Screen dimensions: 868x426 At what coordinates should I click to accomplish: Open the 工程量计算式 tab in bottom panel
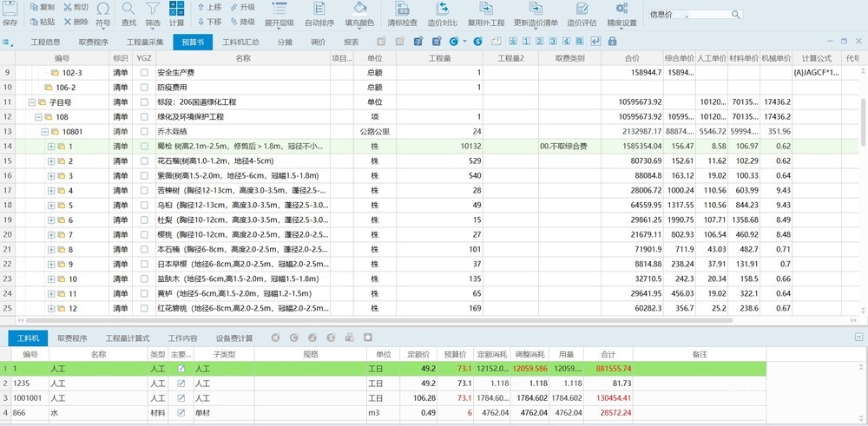(x=128, y=338)
